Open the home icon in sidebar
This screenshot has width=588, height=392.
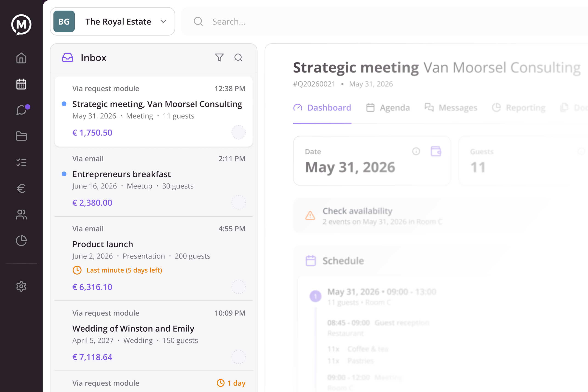point(21,58)
